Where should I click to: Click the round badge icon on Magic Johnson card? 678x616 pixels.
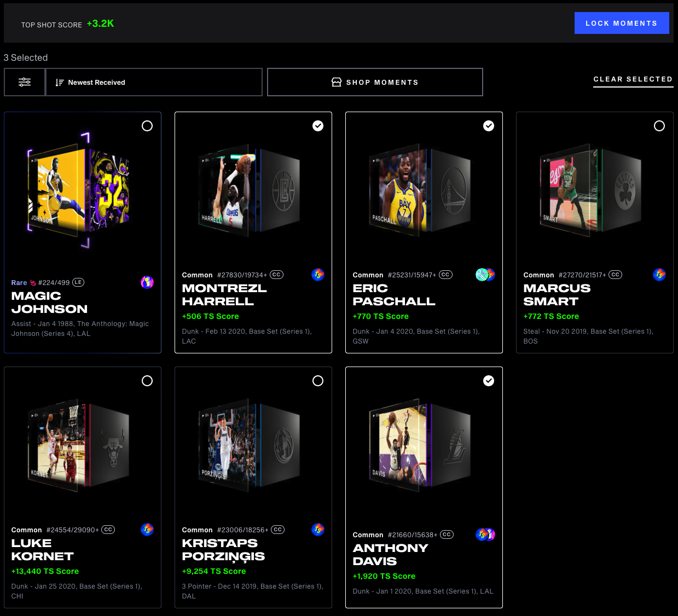tap(147, 282)
